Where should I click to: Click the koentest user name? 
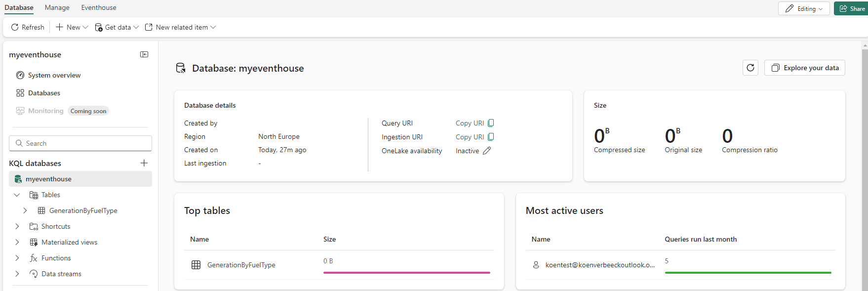(x=600, y=265)
